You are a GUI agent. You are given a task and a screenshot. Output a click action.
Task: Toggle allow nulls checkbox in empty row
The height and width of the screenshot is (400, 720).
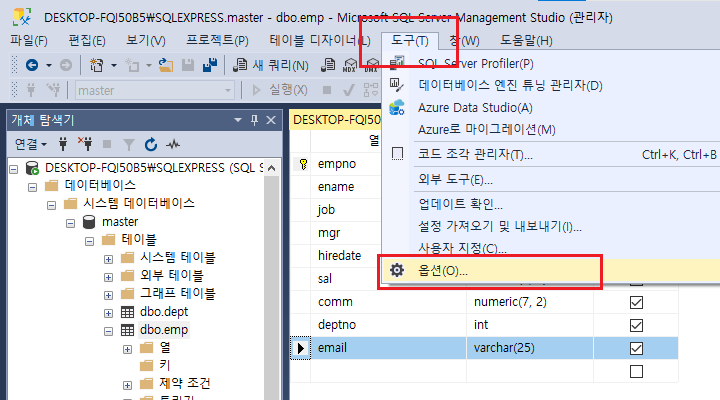point(636,372)
